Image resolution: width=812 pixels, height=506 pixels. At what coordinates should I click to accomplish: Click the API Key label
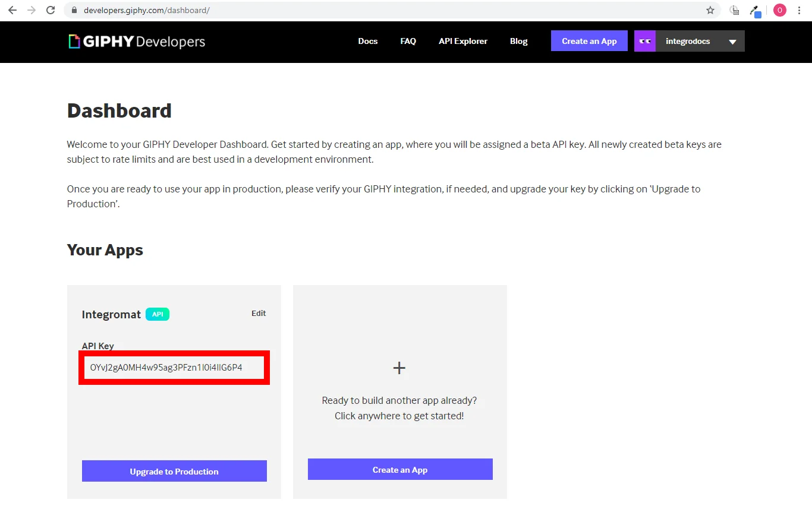[98, 346]
